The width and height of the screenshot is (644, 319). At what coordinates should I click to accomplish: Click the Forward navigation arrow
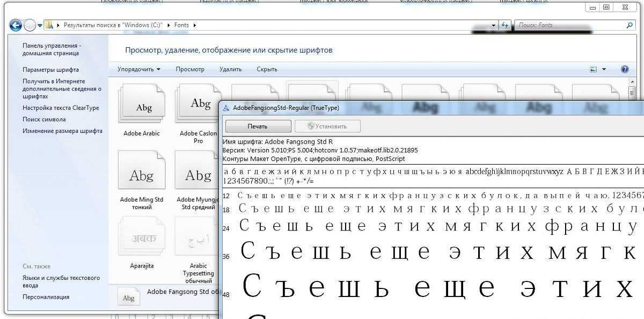(x=30, y=25)
